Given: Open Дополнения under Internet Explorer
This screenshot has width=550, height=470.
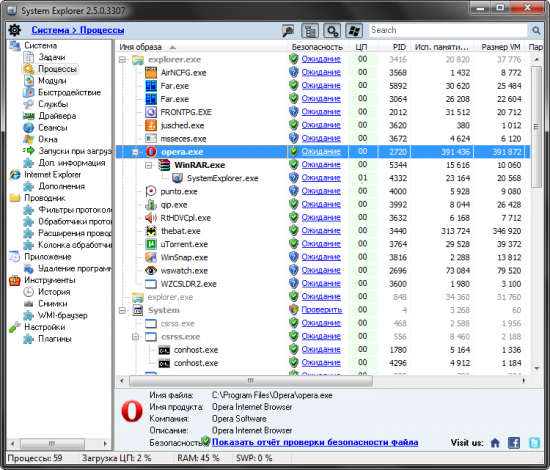Looking at the screenshot, I should (61, 186).
